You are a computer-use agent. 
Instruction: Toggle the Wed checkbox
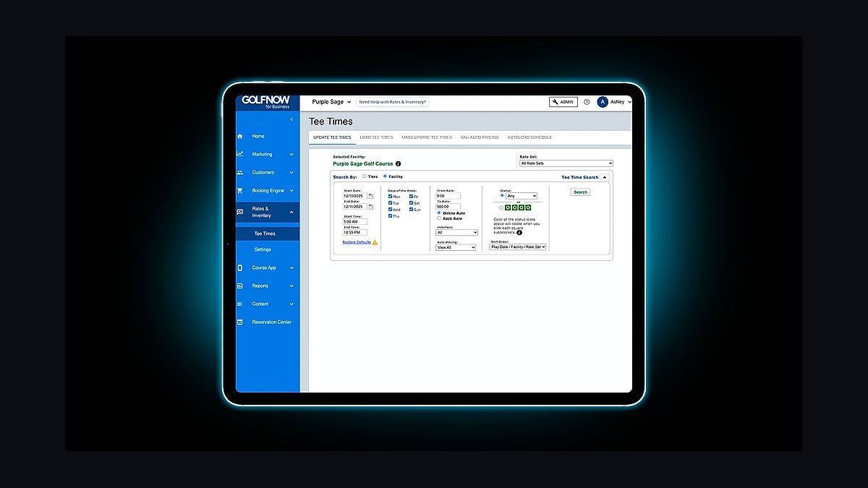click(391, 210)
